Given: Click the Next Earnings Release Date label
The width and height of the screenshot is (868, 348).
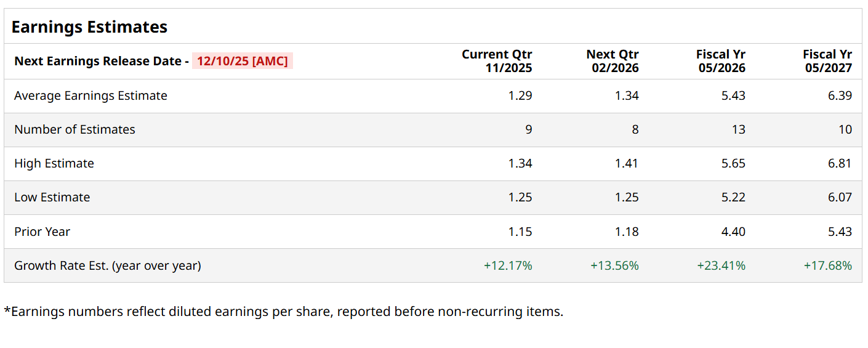Looking at the screenshot, I should pyautogui.click(x=101, y=61).
